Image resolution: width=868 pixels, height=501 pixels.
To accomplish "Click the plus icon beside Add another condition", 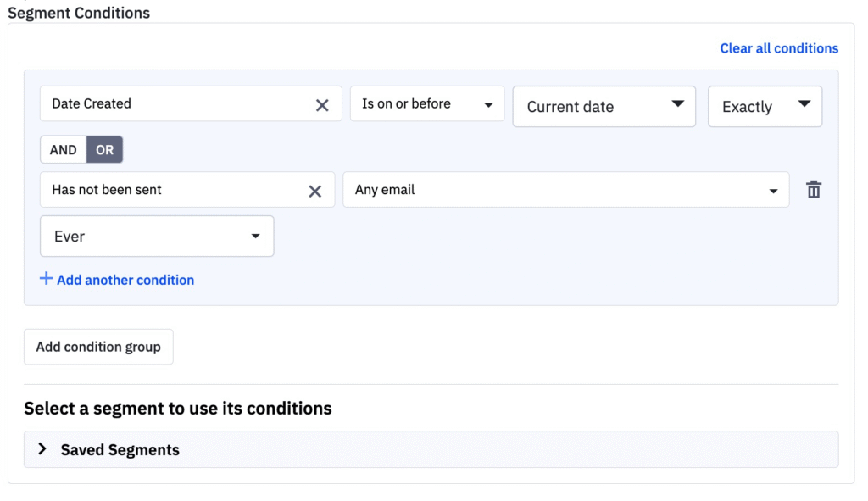I will click(x=47, y=278).
